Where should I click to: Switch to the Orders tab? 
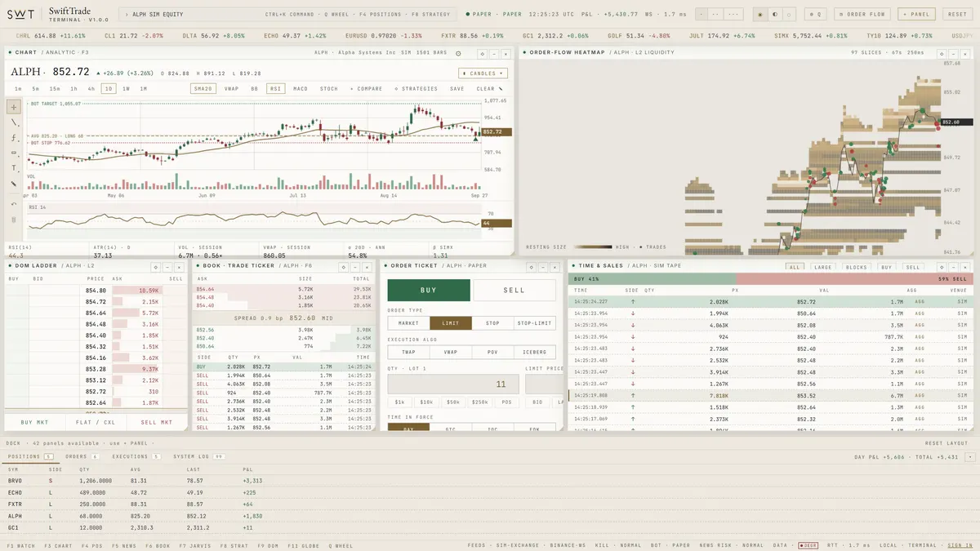82,456
